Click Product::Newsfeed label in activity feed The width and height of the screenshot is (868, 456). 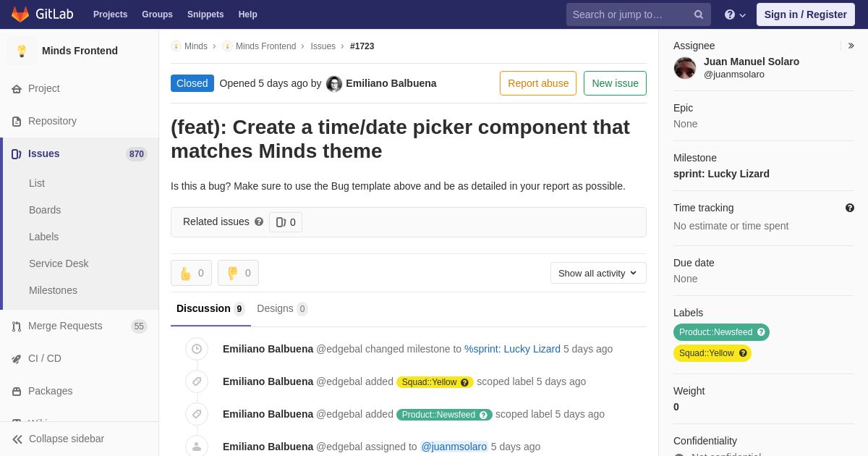click(x=444, y=415)
